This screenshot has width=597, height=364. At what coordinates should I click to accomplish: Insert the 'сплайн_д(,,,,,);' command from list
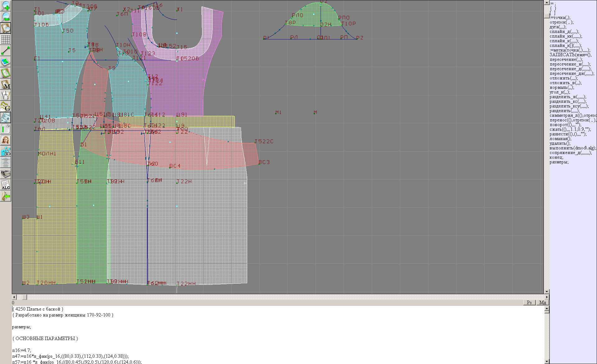tap(564, 32)
